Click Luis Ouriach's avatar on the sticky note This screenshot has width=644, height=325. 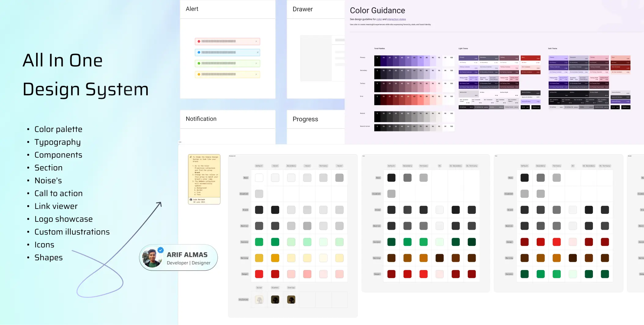point(191,199)
